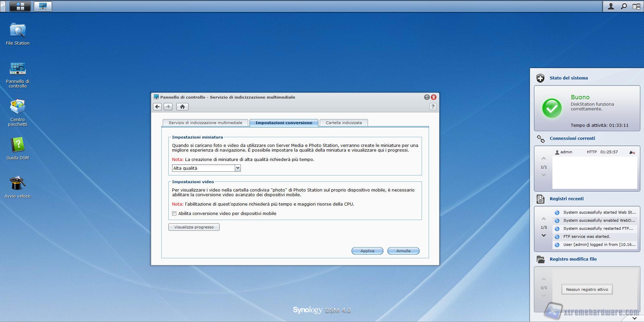This screenshot has width=644, height=322.
Task: Open help with the question mark button
Action: (x=433, y=107)
